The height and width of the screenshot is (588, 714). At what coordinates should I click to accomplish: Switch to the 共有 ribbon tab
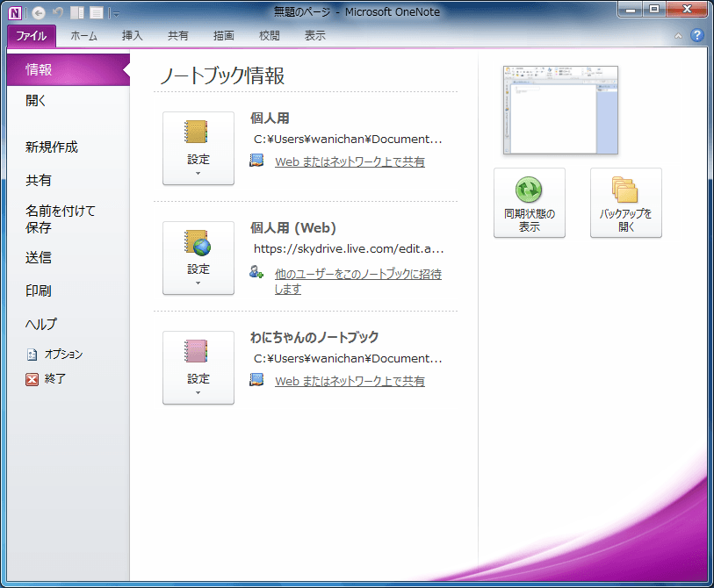tap(177, 35)
